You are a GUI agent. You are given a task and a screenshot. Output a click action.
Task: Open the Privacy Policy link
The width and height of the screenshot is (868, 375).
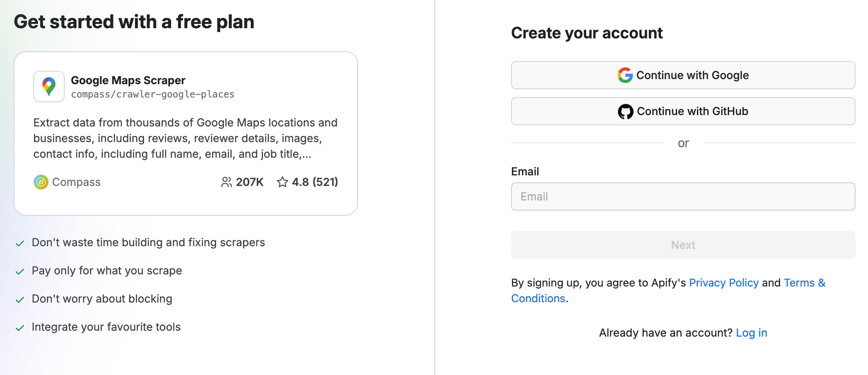[x=724, y=283]
